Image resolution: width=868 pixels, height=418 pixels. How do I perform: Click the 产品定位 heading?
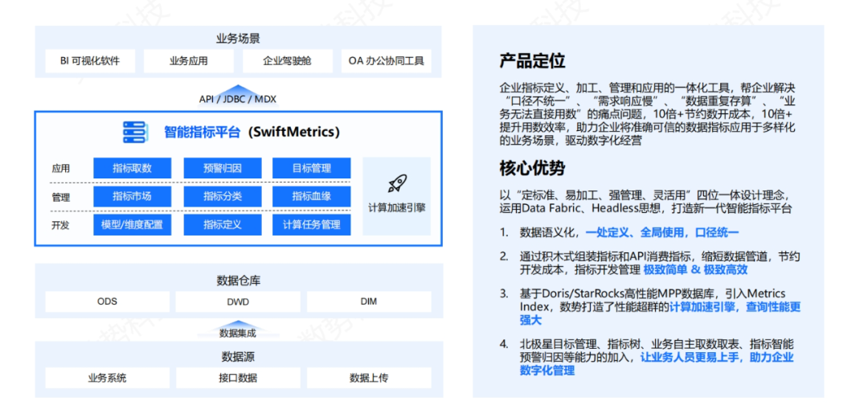point(533,61)
